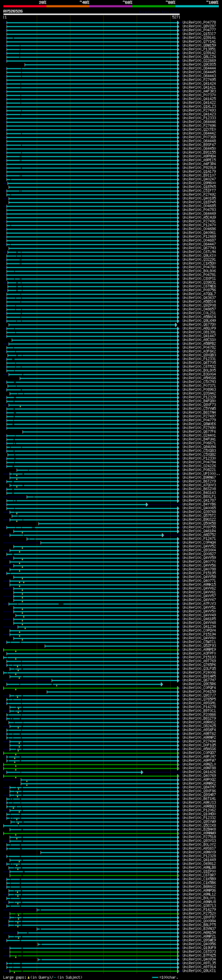Select the query name AV526526
222x980 pixels.
coord(13,11)
